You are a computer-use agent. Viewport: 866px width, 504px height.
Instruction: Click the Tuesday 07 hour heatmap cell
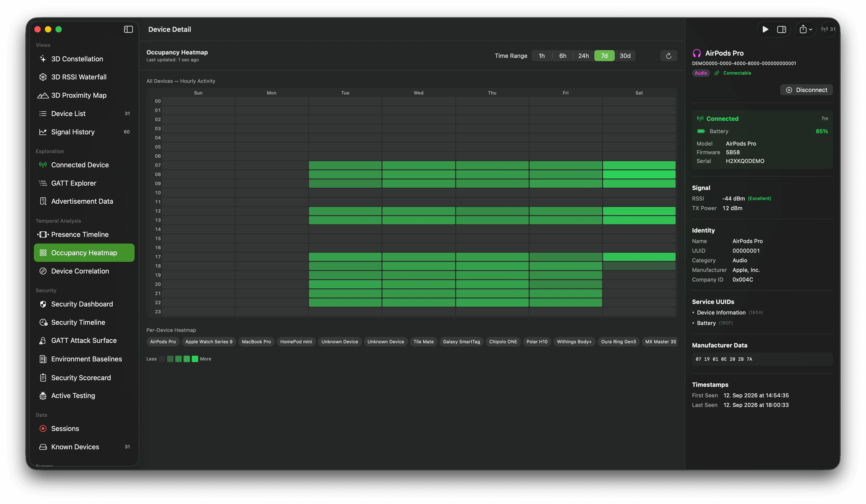(x=345, y=165)
